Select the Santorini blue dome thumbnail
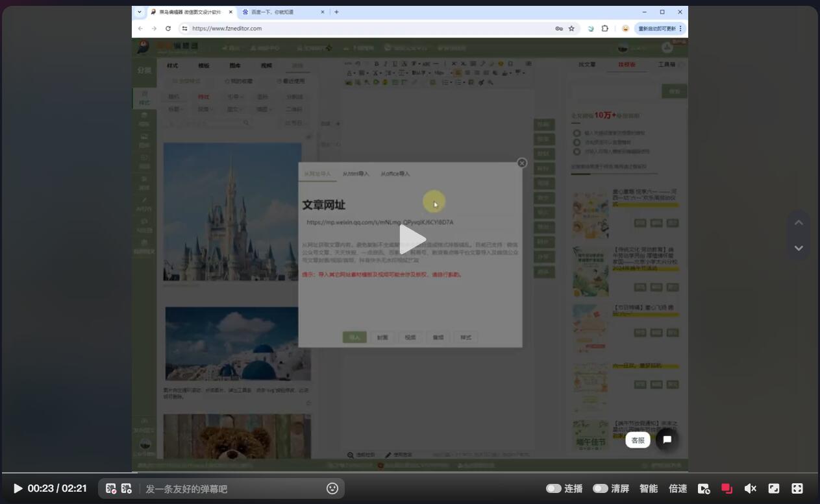Screen dimensions: 820x504 coord(238,344)
